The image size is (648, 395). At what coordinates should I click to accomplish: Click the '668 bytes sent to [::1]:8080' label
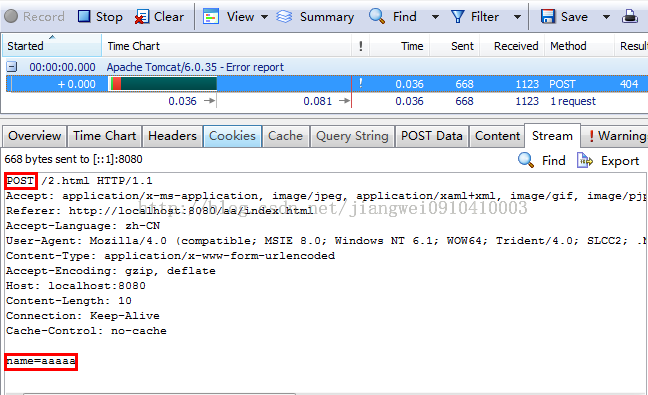click(74, 159)
